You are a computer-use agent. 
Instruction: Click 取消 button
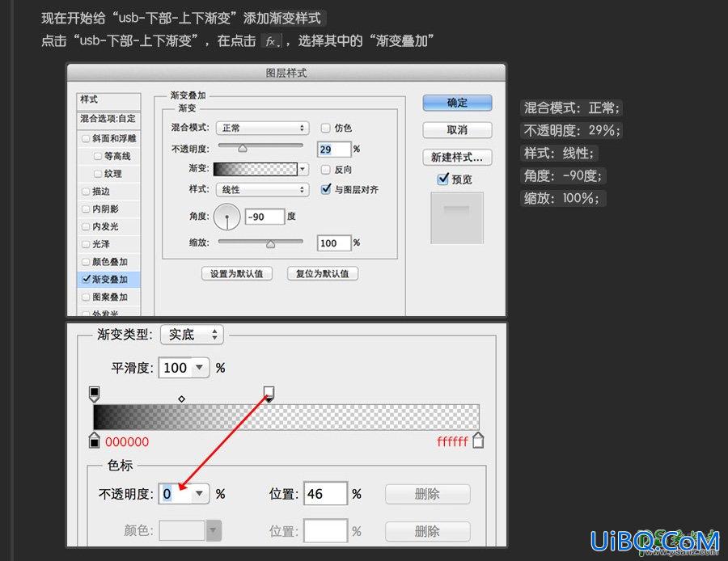coord(457,130)
